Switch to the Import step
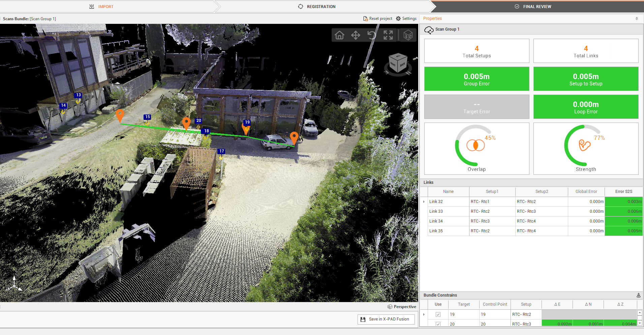The height and width of the screenshot is (335, 644). [101, 6]
